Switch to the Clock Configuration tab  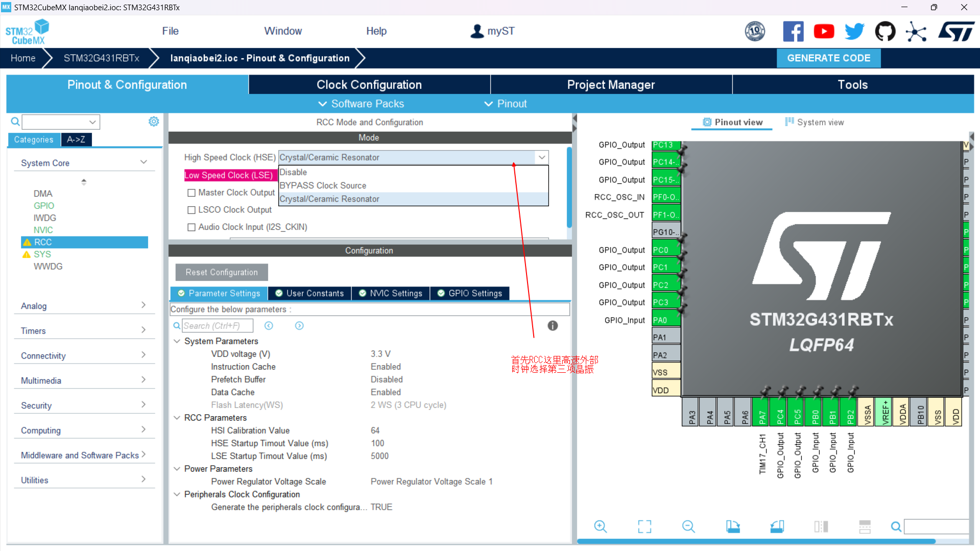click(369, 85)
